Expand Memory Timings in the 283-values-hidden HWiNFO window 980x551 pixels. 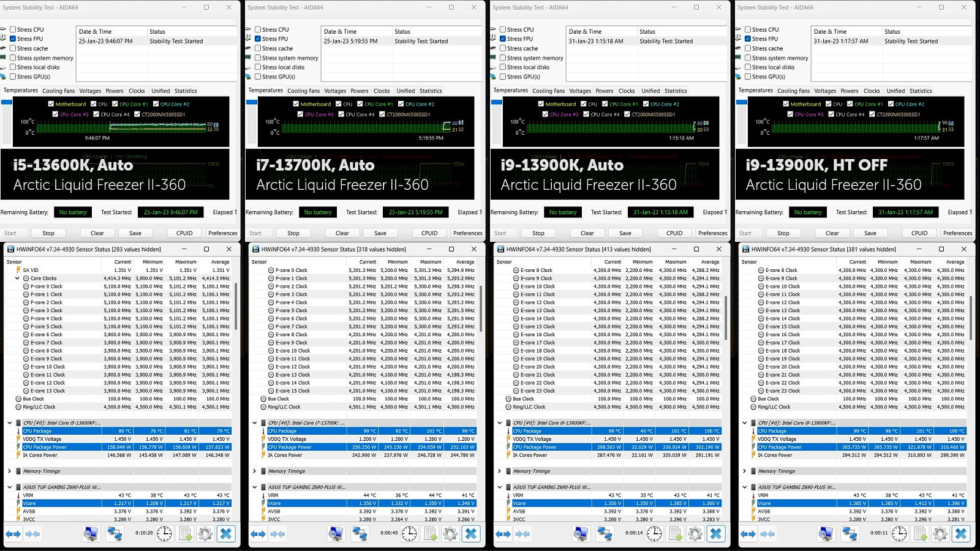(9, 471)
